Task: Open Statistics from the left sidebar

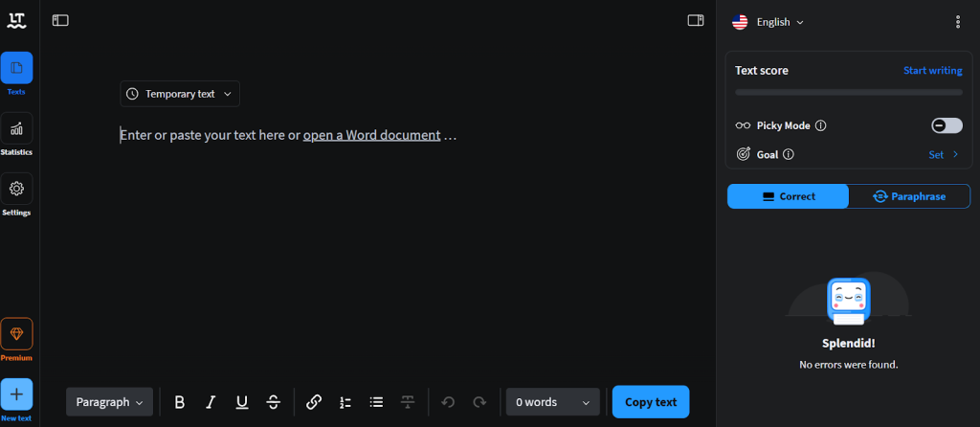Action: tap(16, 129)
